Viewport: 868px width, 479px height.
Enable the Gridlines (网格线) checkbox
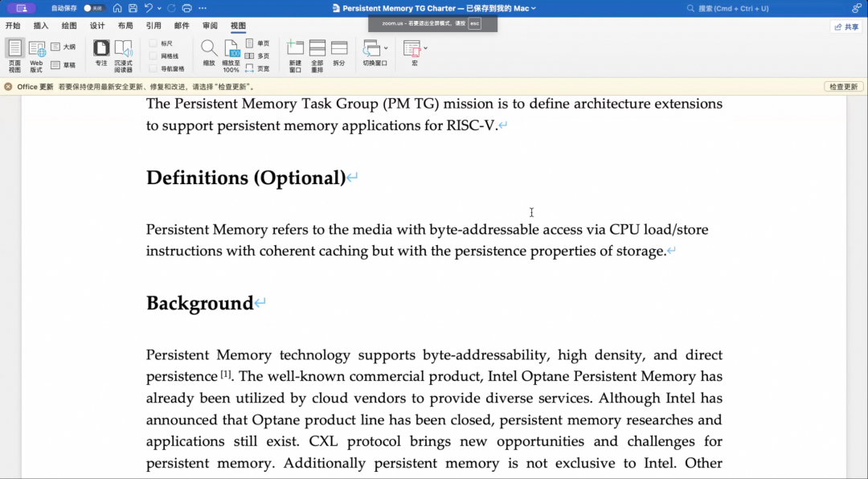pos(154,56)
